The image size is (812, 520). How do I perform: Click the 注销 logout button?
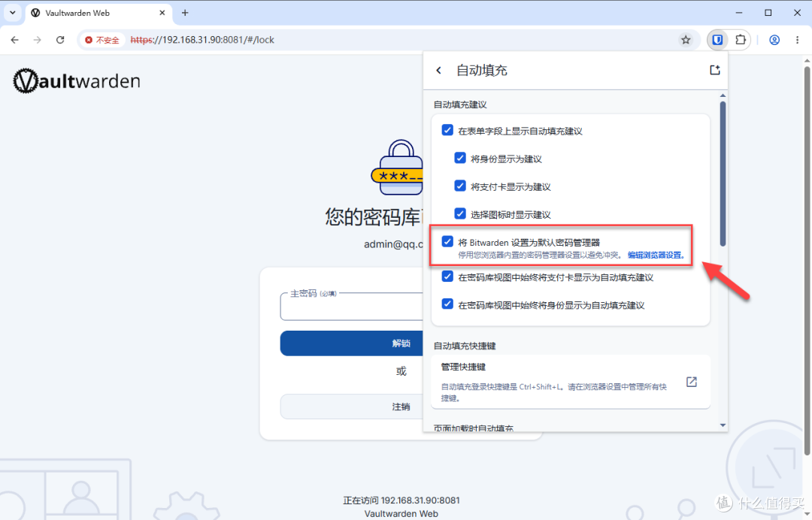pyautogui.click(x=352, y=407)
